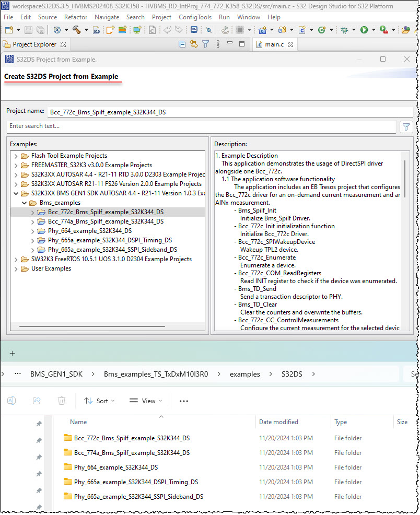Run the application with green play icon
This screenshot has height=515, width=420.
click(363, 30)
